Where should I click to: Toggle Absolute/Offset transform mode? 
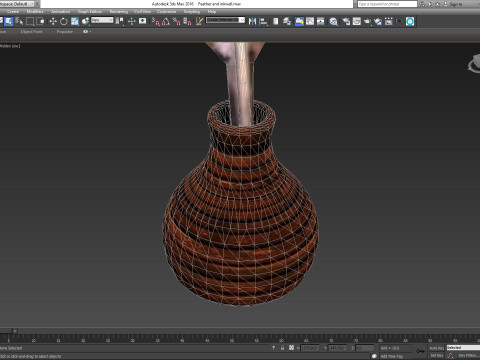[291, 348]
